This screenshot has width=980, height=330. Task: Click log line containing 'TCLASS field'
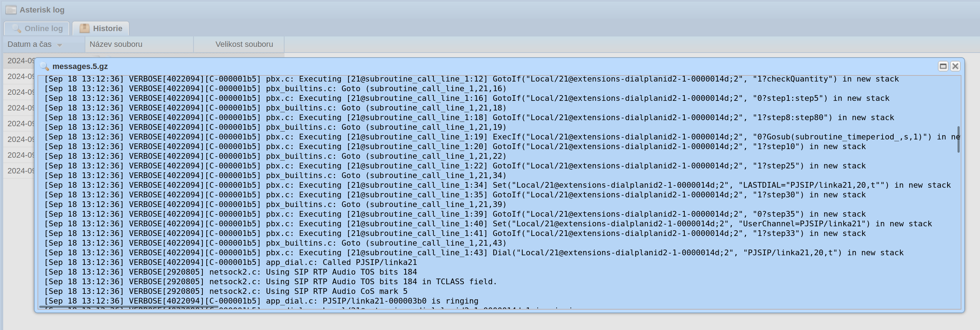pyautogui.click(x=271, y=282)
